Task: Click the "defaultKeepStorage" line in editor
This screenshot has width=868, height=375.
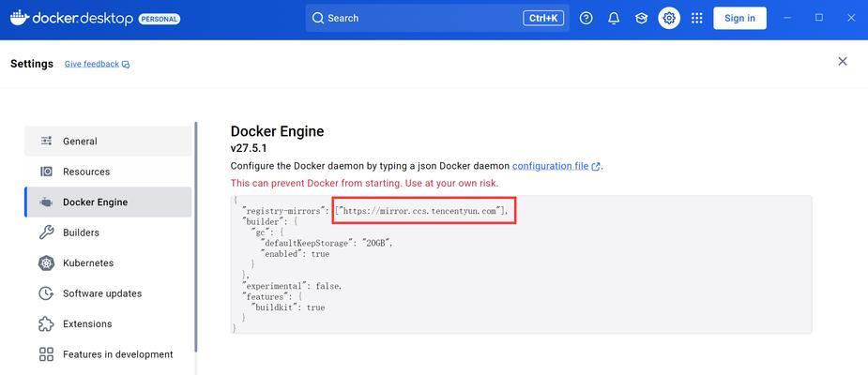Action: click(x=327, y=243)
